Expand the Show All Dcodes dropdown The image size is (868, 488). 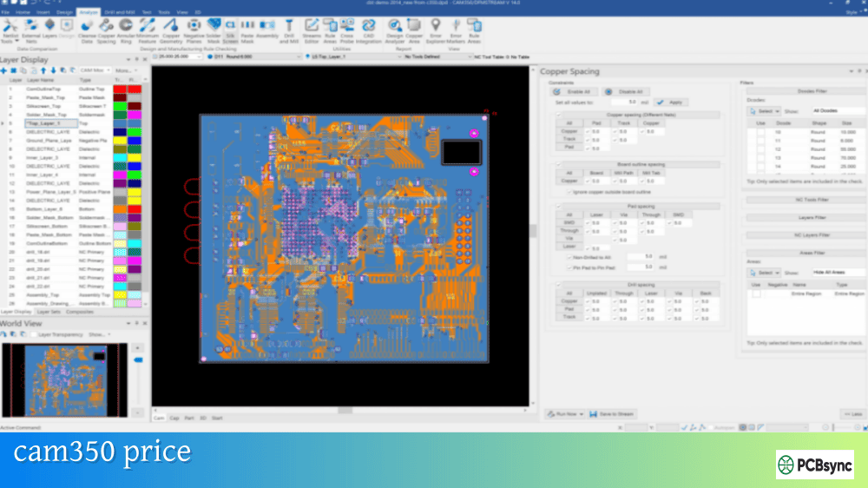point(838,111)
